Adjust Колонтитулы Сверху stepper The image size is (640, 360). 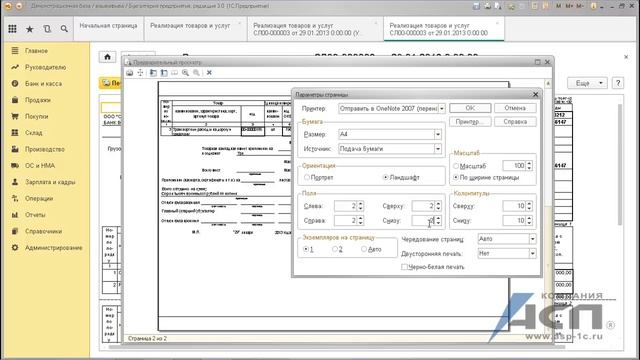click(x=529, y=206)
